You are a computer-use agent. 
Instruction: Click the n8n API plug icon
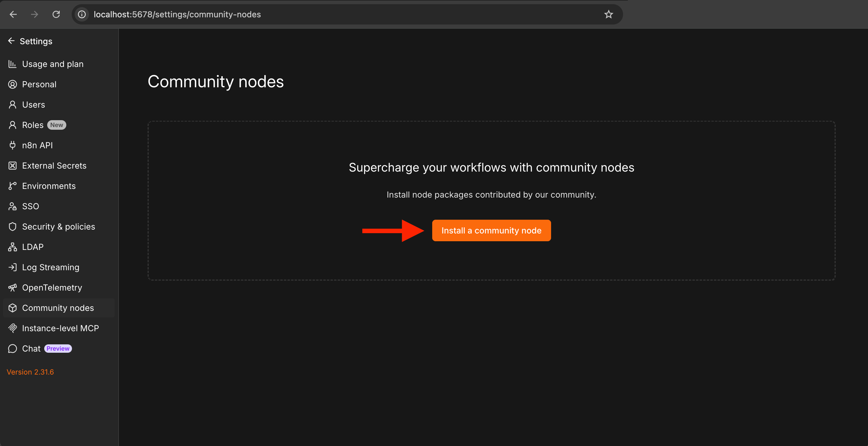click(13, 145)
